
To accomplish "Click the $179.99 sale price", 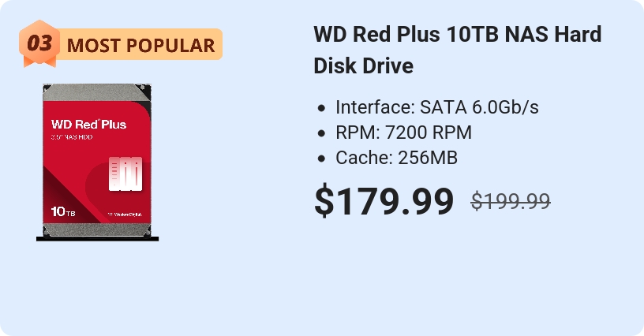I will click(x=384, y=200).
